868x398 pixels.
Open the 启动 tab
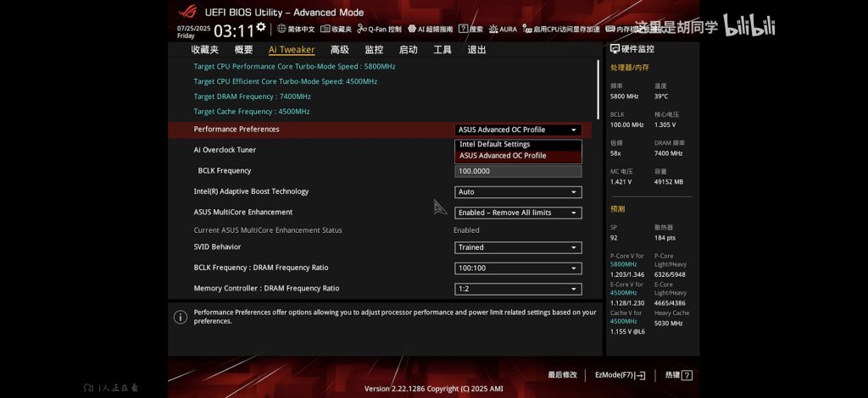pyautogui.click(x=409, y=50)
